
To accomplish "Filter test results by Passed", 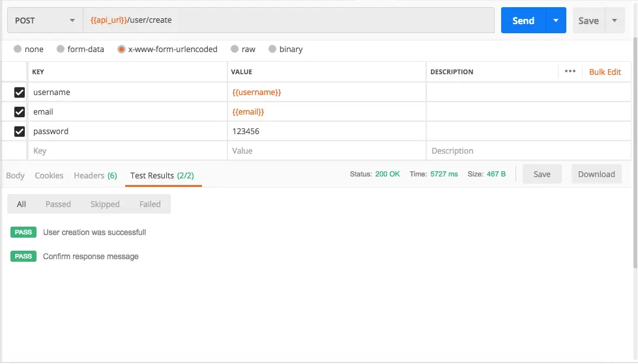I will [x=58, y=204].
